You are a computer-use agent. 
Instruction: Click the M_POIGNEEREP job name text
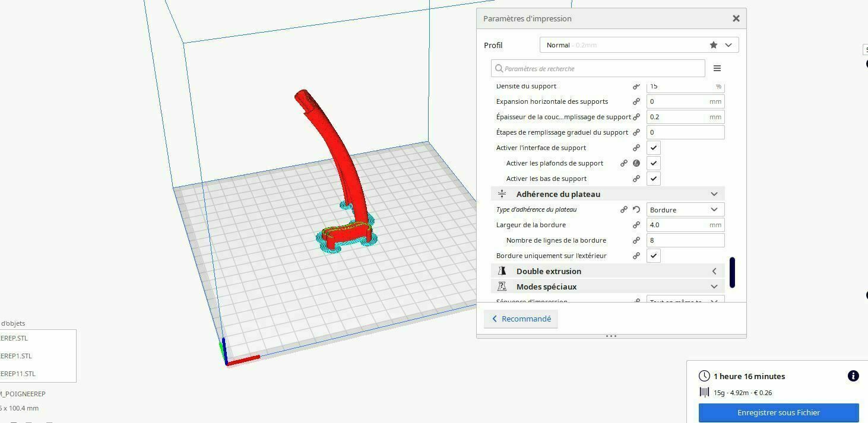23,394
